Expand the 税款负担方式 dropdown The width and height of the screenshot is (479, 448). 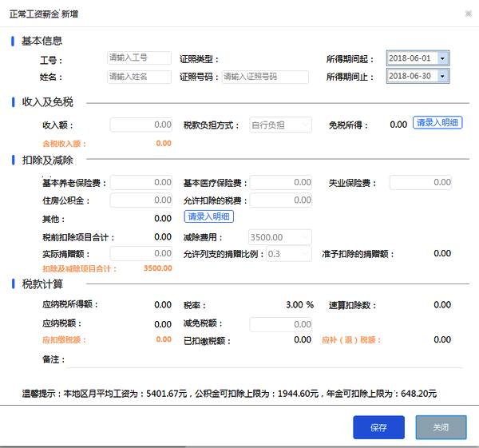[x=304, y=125]
